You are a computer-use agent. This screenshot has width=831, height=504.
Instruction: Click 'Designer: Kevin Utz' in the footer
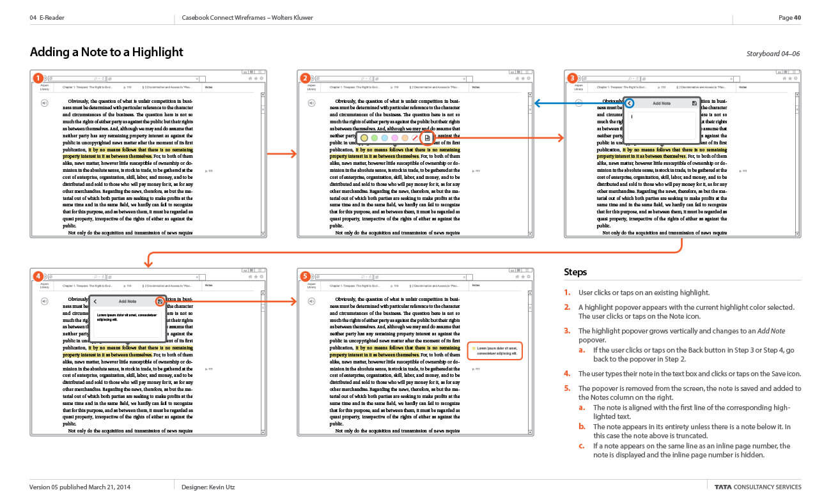[208, 487]
